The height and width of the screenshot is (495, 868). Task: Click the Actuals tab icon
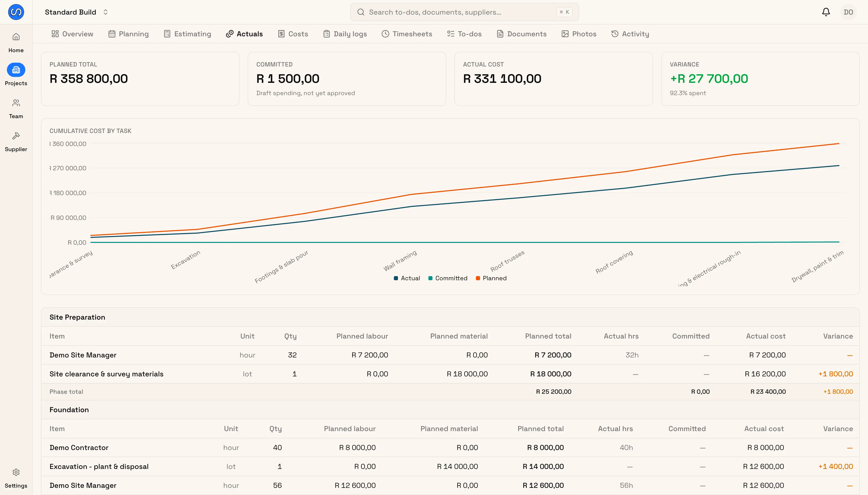(x=230, y=34)
